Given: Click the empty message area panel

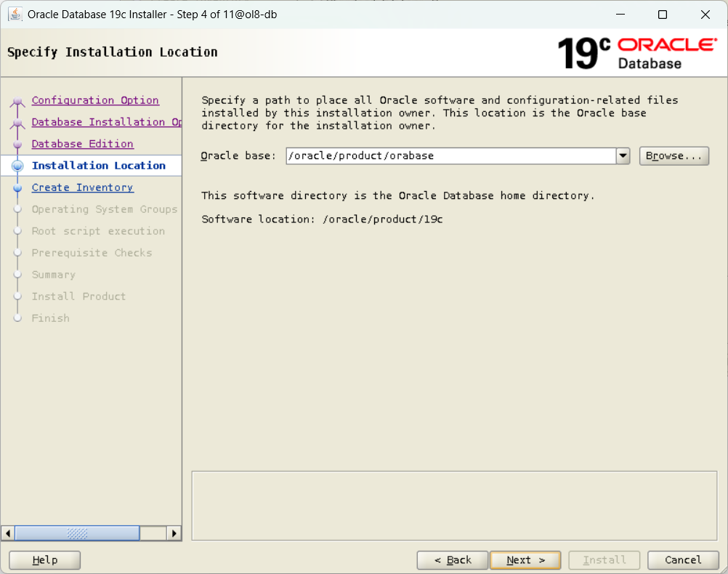Looking at the screenshot, I should click(x=455, y=506).
